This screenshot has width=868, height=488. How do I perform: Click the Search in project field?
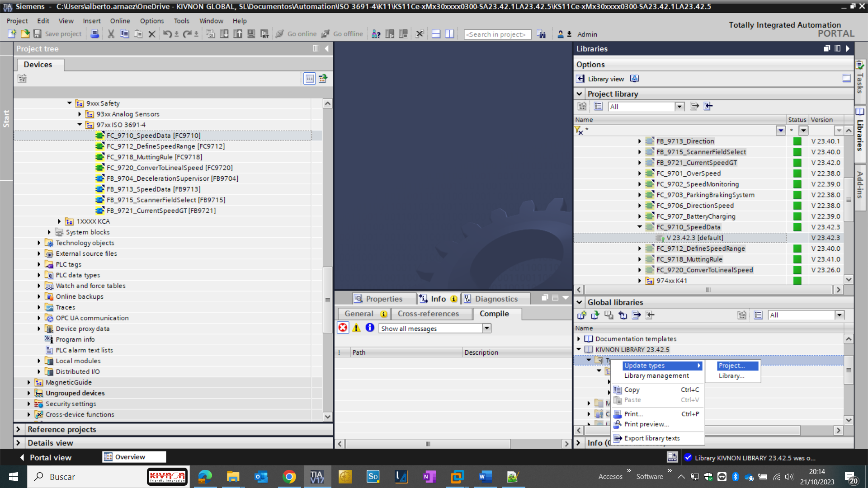click(x=497, y=34)
